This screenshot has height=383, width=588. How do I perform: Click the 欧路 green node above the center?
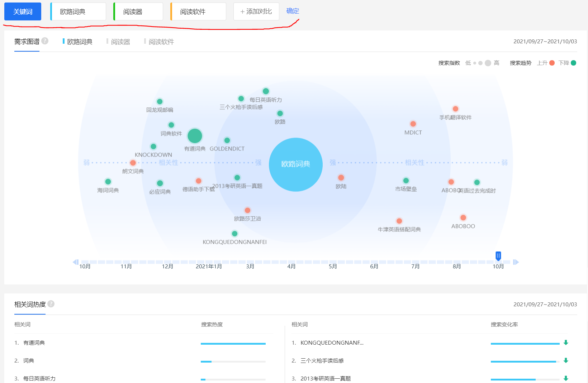click(280, 113)
